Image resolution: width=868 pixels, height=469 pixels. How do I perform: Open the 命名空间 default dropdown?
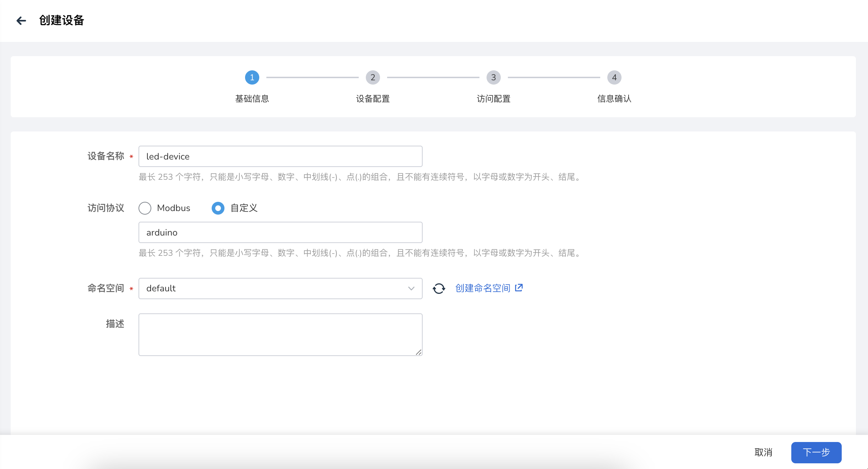point(273,289)
